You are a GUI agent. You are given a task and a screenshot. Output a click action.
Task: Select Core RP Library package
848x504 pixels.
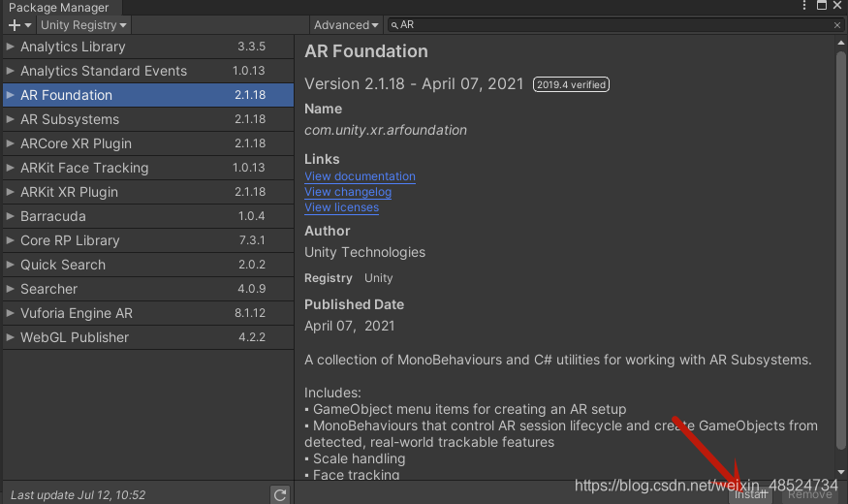pos(148,240)
